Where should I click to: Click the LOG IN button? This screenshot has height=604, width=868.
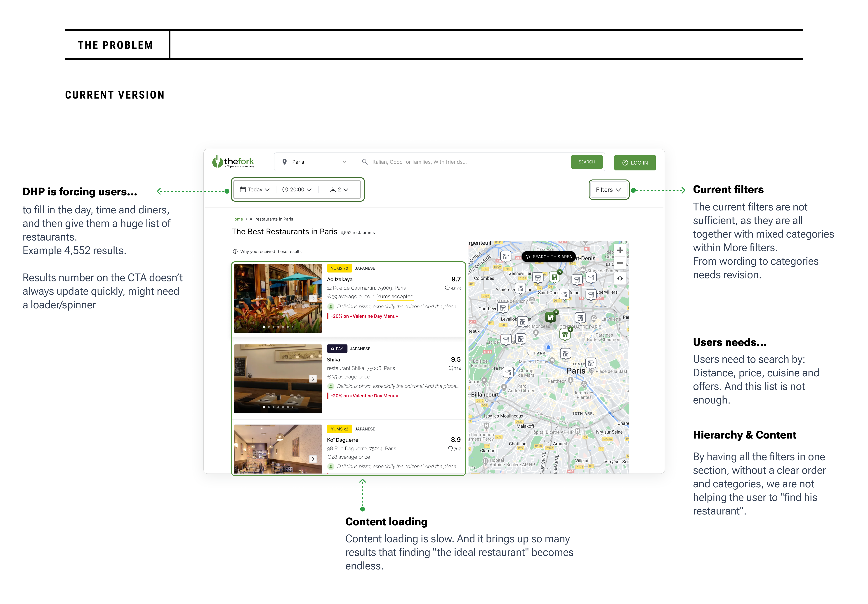tap(635, 163)
